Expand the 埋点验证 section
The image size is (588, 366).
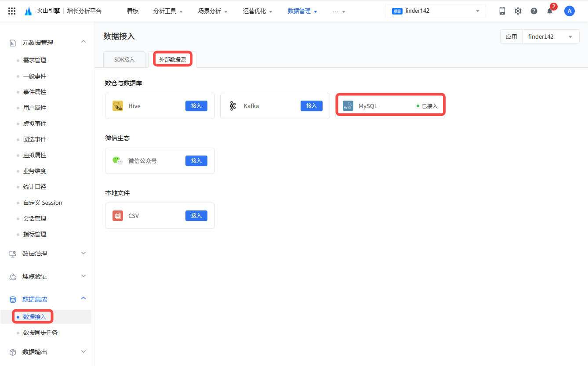point(83,276)
